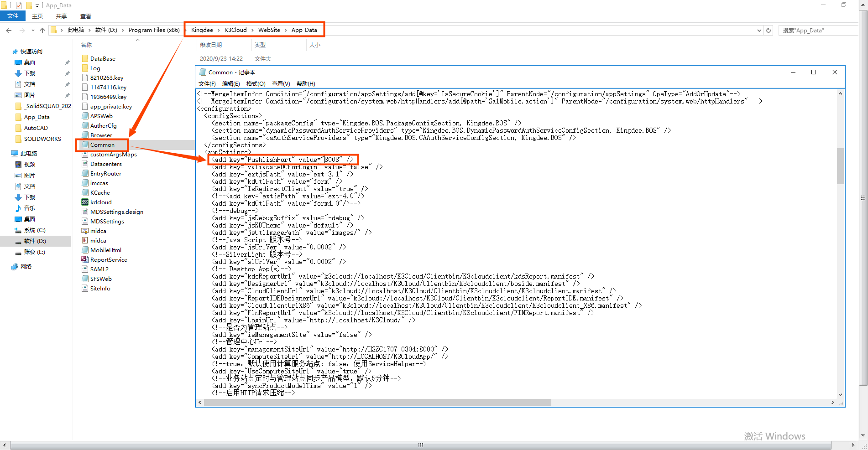
Task: Open Notepad 文件(F) menu
Action: coord(207,83)
